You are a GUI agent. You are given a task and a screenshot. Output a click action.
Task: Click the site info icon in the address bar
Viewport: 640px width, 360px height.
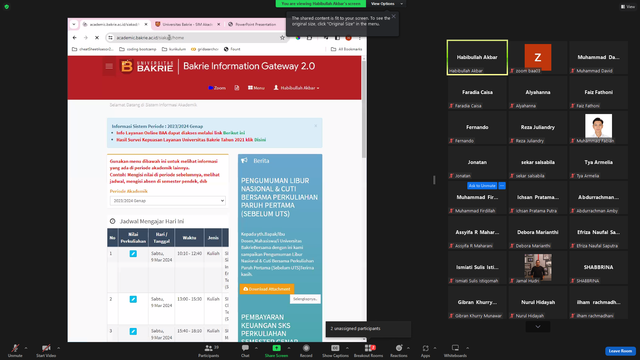point(110,38)
